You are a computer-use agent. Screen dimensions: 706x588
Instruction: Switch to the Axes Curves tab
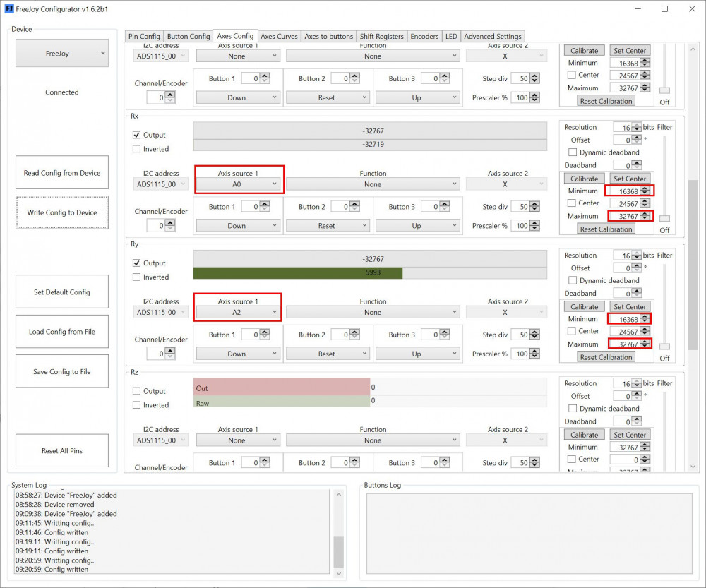(279, 36)
